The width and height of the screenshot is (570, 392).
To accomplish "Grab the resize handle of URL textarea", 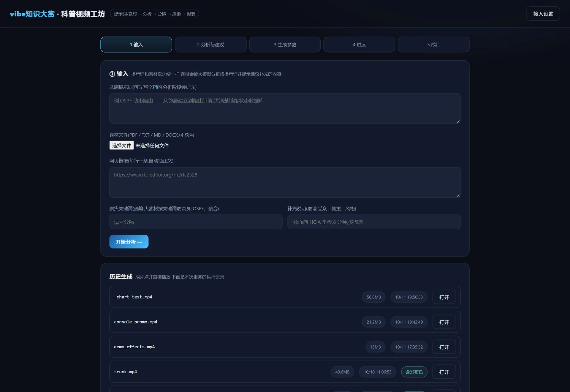I will (458, 196).
